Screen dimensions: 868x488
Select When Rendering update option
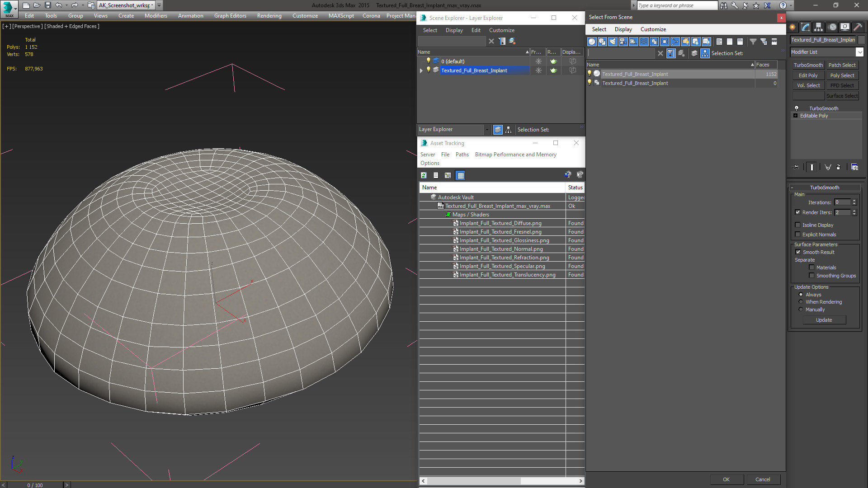801,302
